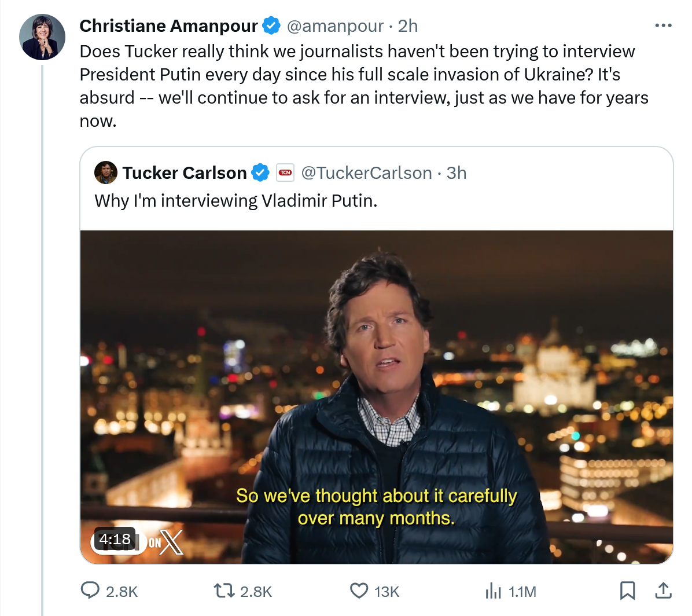Open quoted tweet text about interviewing Putin
Screen dimensions: 692x616
pyautogui.click(x=235, y=201)
